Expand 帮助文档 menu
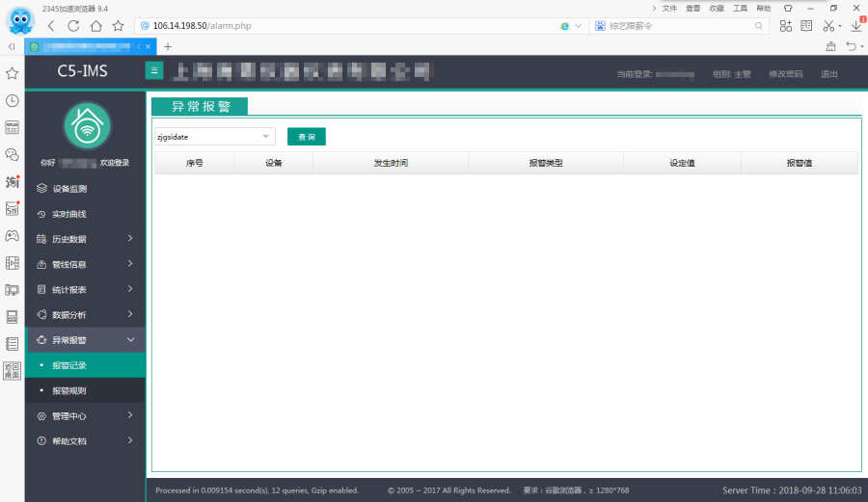868x502 pixels. pos(85,441)
